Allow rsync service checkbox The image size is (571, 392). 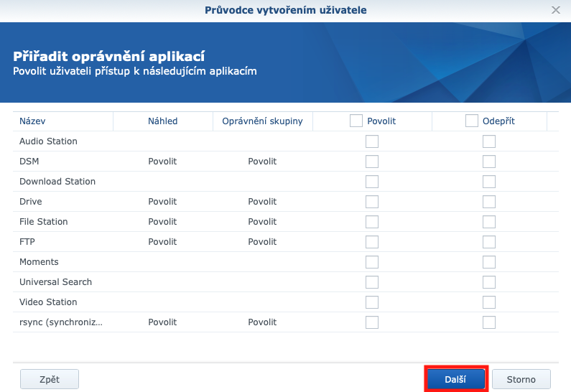tap(372, 322)
